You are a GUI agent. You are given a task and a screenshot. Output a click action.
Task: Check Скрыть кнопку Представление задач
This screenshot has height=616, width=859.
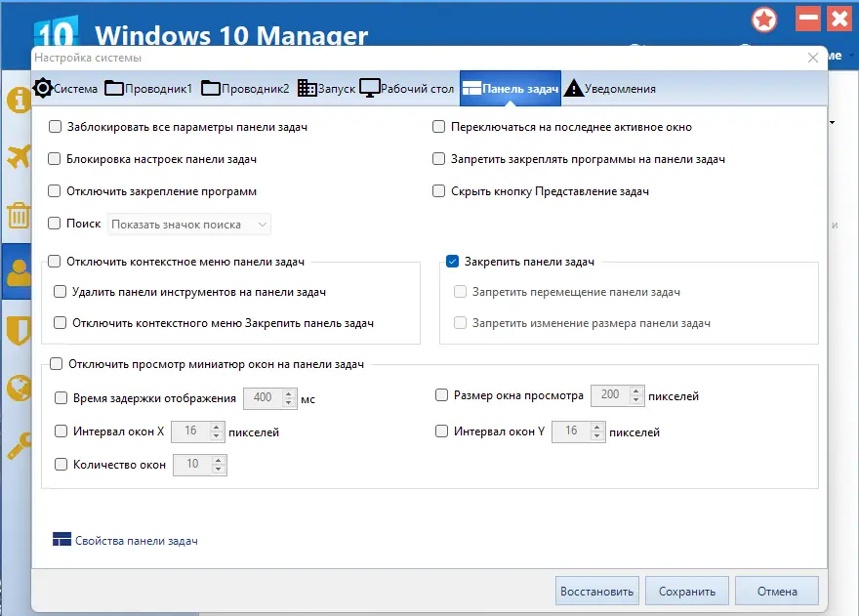click(x=439, y=190)
